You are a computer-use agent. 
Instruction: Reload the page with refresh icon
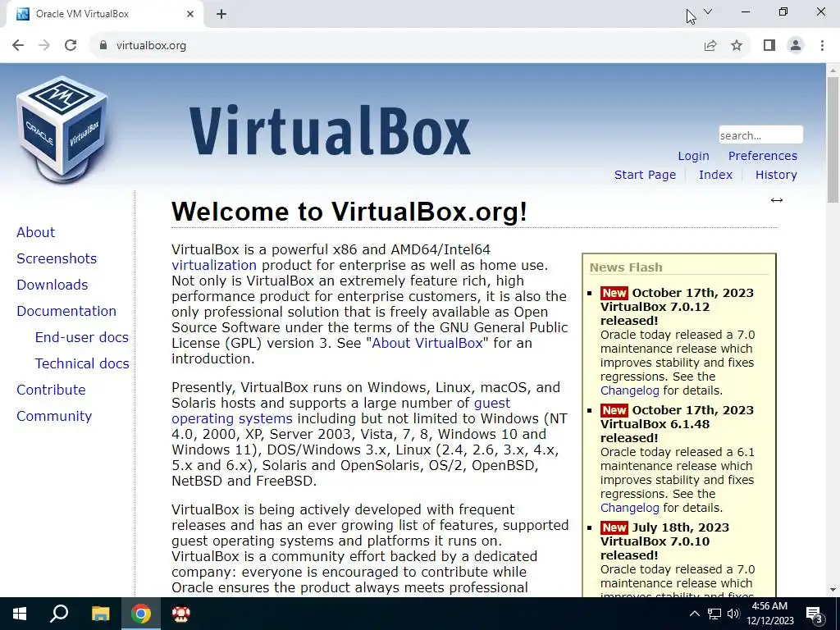[x=71, y=46]
